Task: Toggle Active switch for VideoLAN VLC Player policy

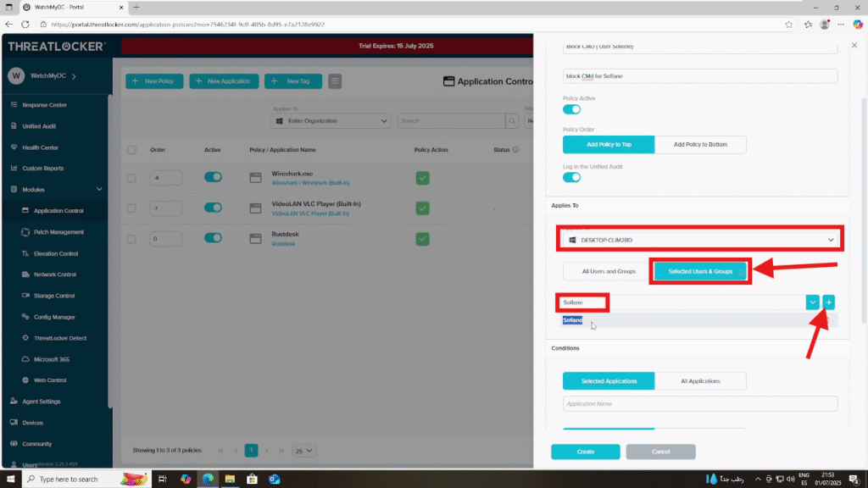Action: click(x=213, y=208)
